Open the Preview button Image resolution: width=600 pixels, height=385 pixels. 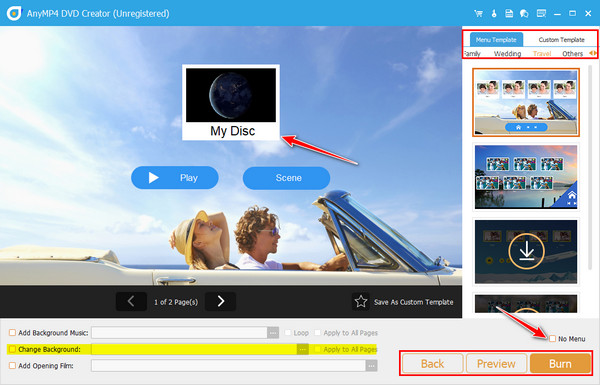click(496, 363)
